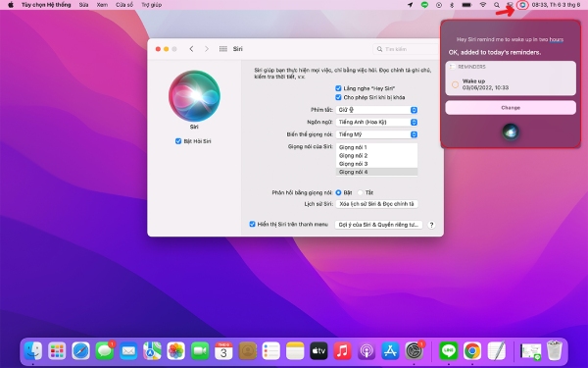Launch LINE app from the Dock
Image resolution: width=588 pixels, height=368 pixels.
(x=449, y=351)
